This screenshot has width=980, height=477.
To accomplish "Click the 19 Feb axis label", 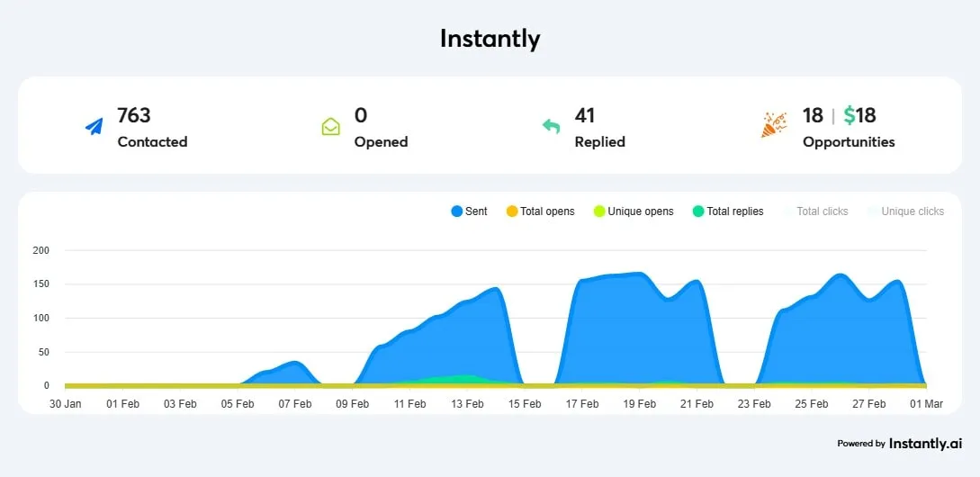I will [x=639, y=404].
